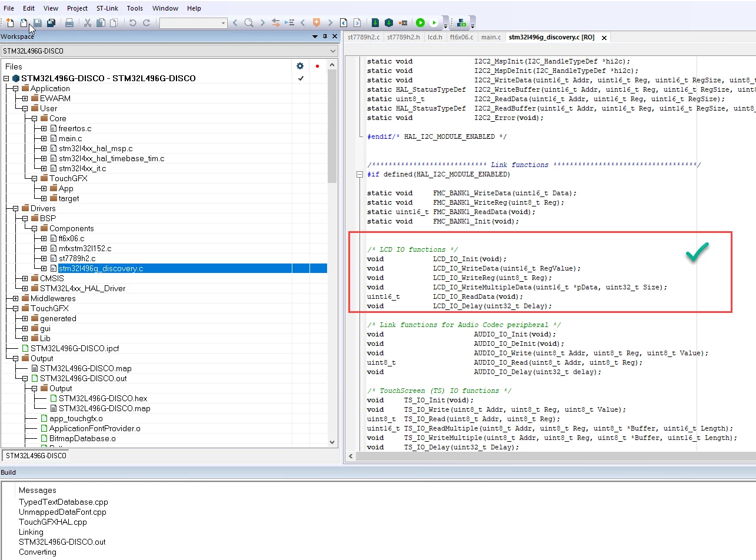
Task: Open the Workspace panel options arrow
Action: [315, 36]
